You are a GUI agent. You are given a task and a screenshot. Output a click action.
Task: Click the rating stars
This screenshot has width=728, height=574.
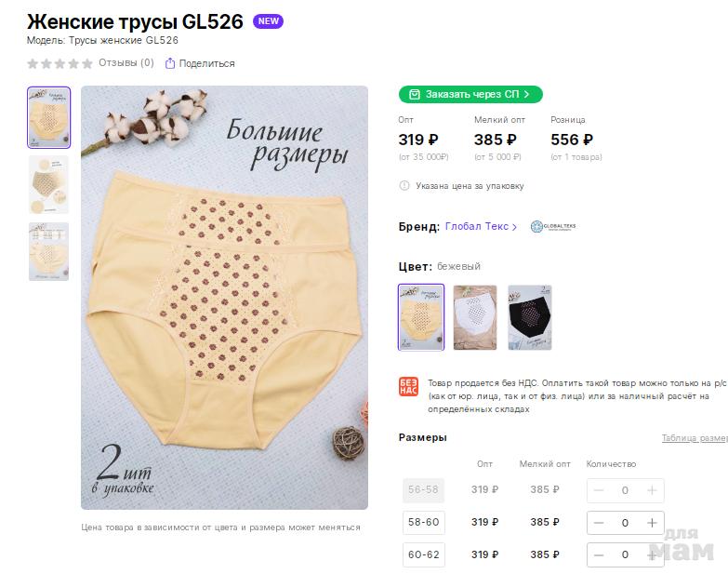(x=60, y=63)
